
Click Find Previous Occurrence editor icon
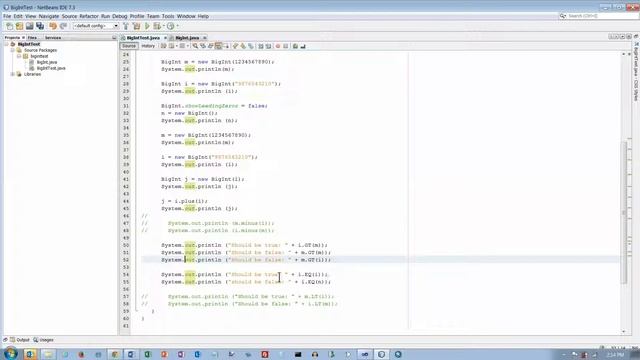tap(203, 46)
